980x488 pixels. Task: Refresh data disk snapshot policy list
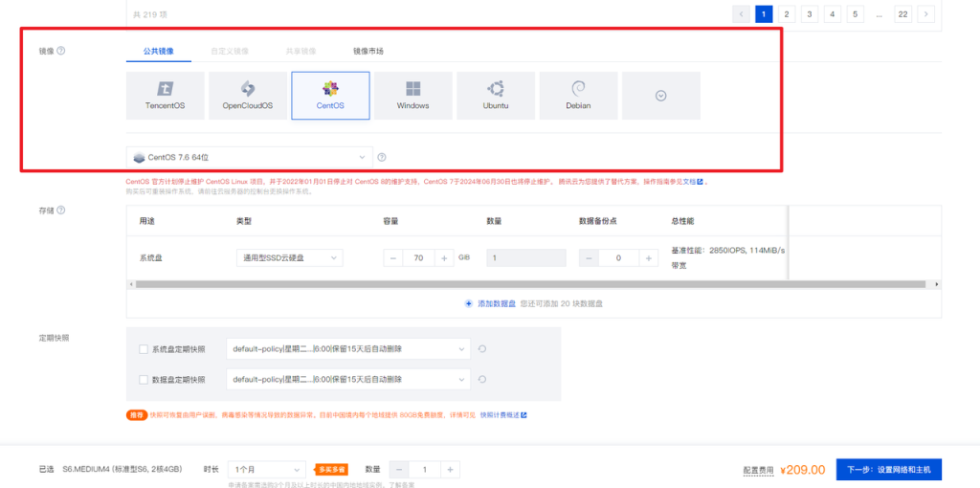point(482,379)
